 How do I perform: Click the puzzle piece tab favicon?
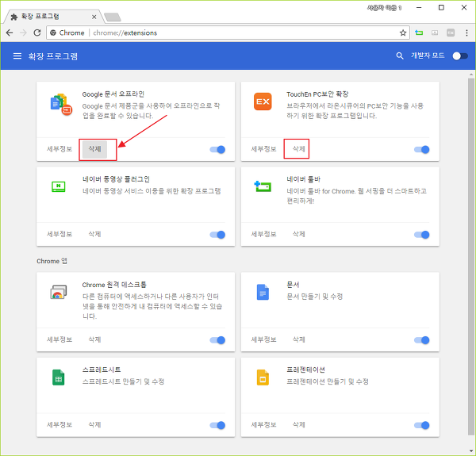coord(14,17)
